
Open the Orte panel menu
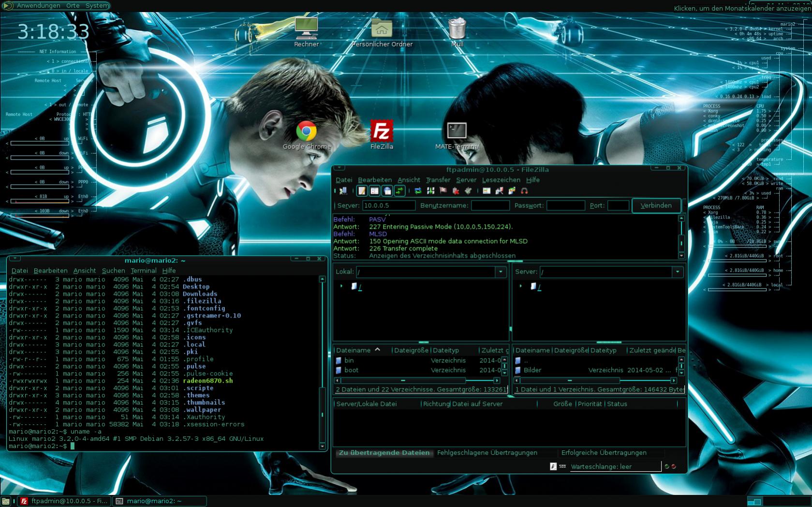(73, 6)
